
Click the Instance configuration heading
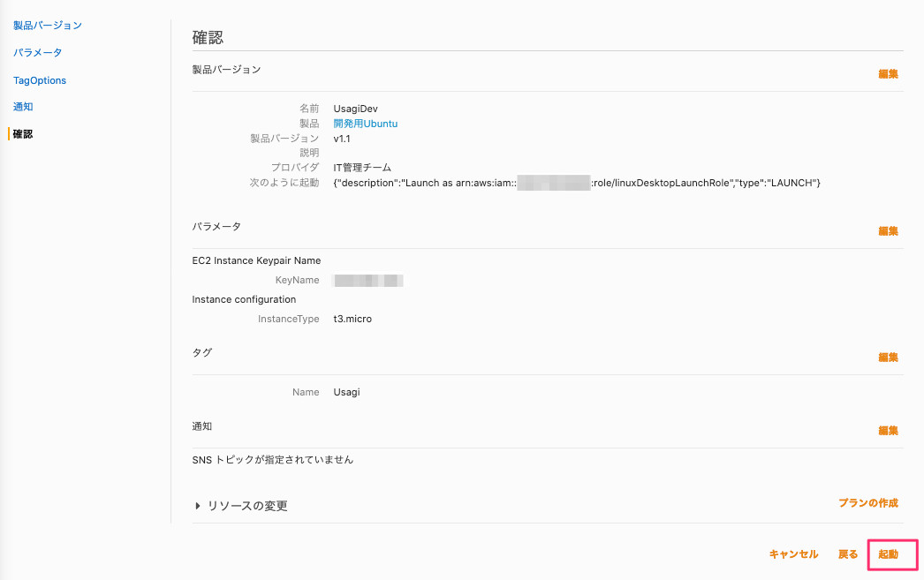244,299
